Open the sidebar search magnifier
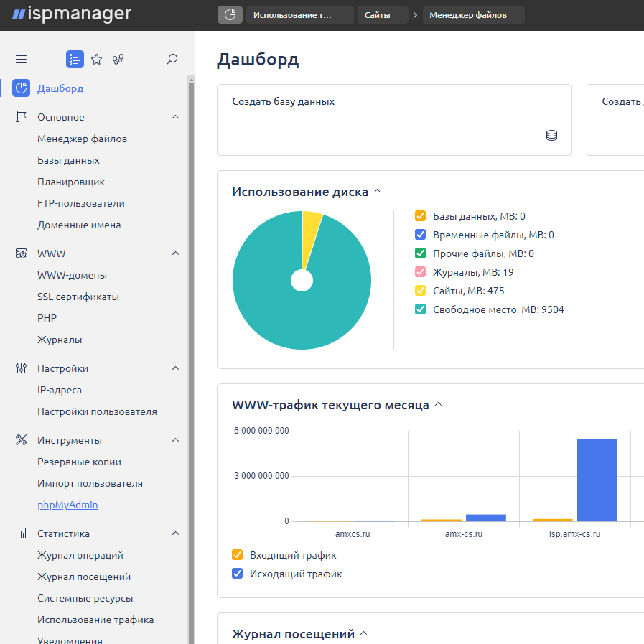Screen dimensions: 644x644 click(172, 59)
